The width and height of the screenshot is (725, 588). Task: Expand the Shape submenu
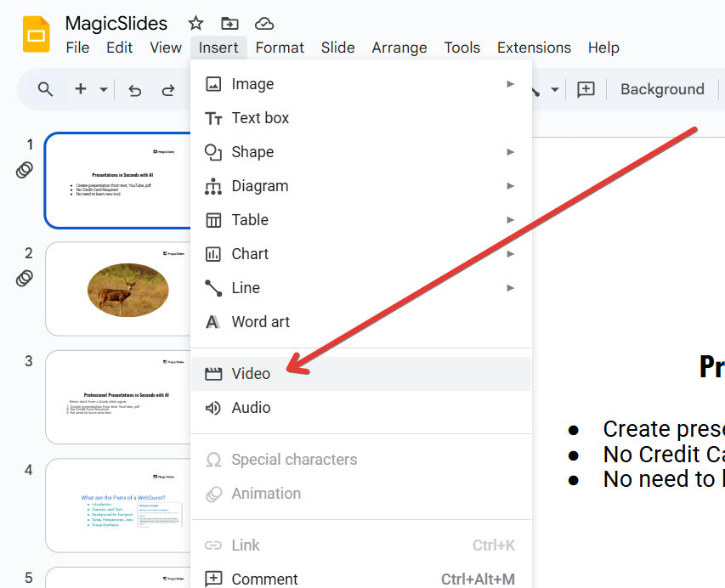tap(510, 152)
